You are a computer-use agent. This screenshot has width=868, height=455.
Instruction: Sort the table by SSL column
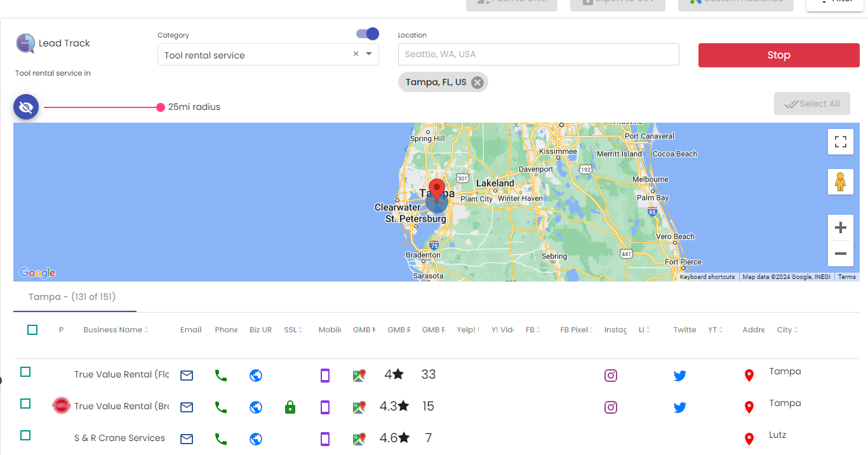(x=293, y=330)
